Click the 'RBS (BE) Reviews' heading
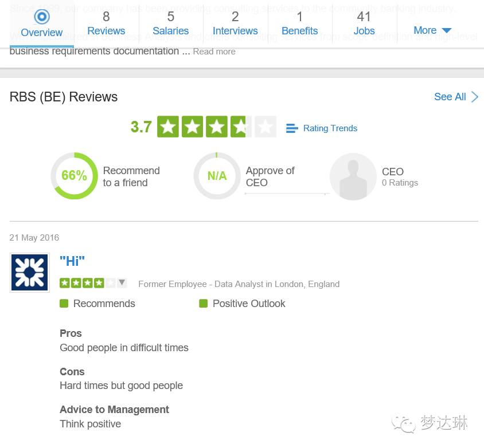The width and height of the screenshot is (484, 448). pos(64,97)
